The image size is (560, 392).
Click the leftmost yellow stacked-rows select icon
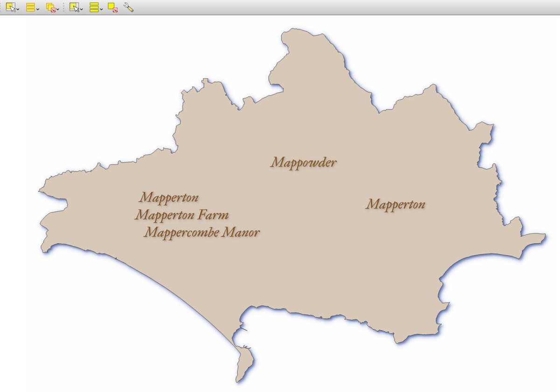[30, 7]
